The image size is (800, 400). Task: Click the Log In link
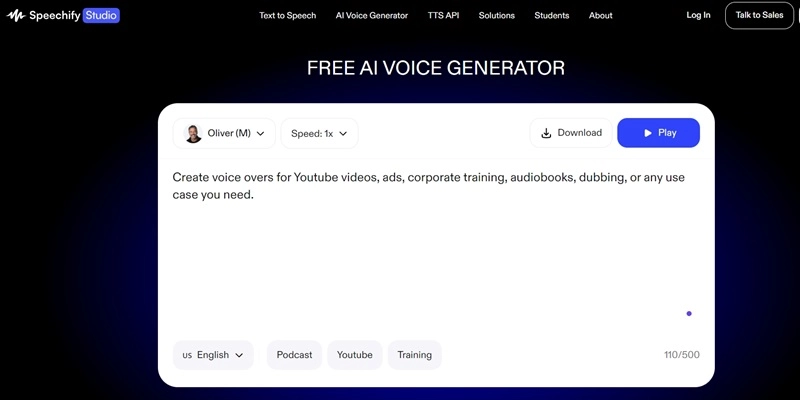(698, 16)
